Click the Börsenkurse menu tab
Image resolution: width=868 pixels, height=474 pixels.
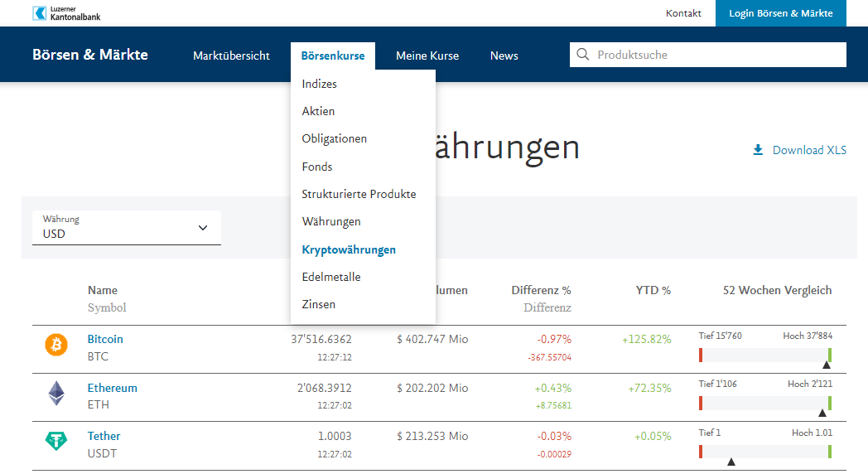pos(333,56)
